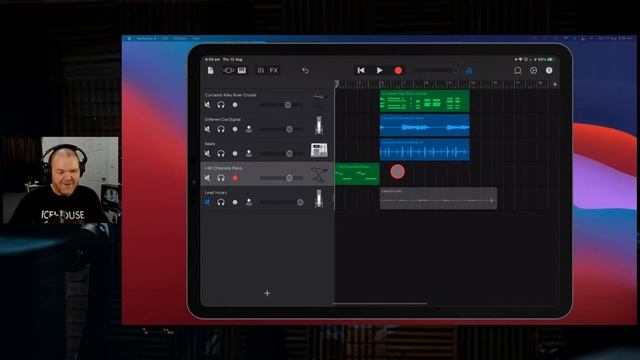This screenshot has width=640, height=360.
Task: Open the Apple menu in macOS menu bar
Action: pos(129,38)
